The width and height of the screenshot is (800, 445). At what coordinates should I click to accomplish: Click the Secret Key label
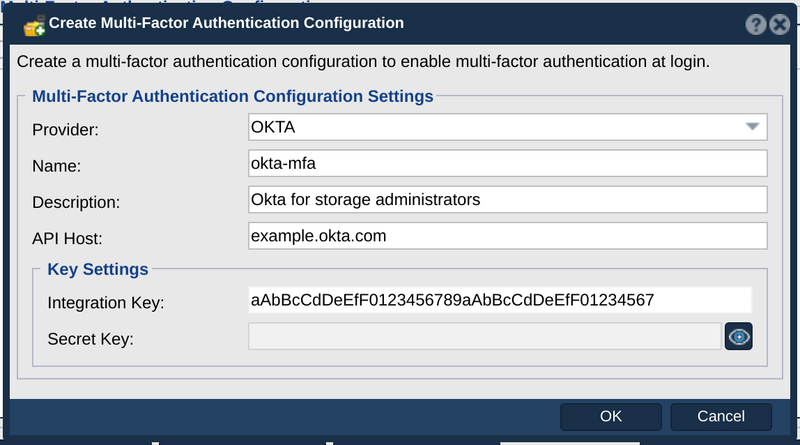pos(90,339)
